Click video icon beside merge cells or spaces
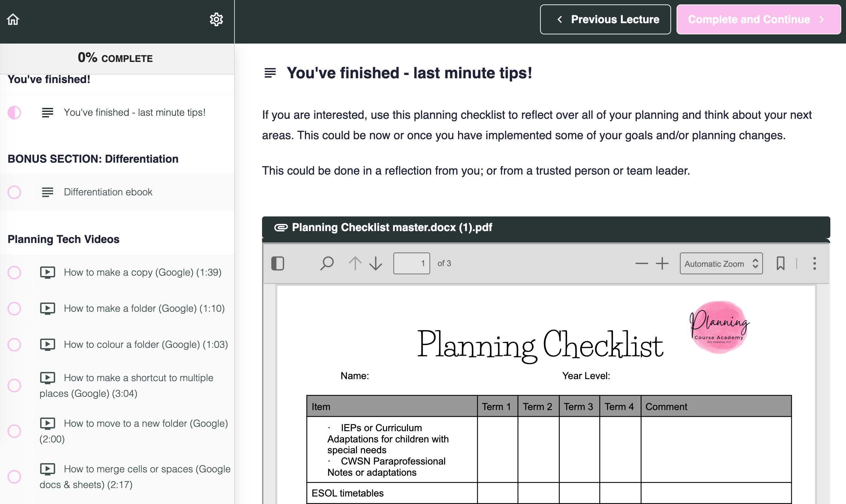Screen dimensions: 846x504 click(48, 469)
